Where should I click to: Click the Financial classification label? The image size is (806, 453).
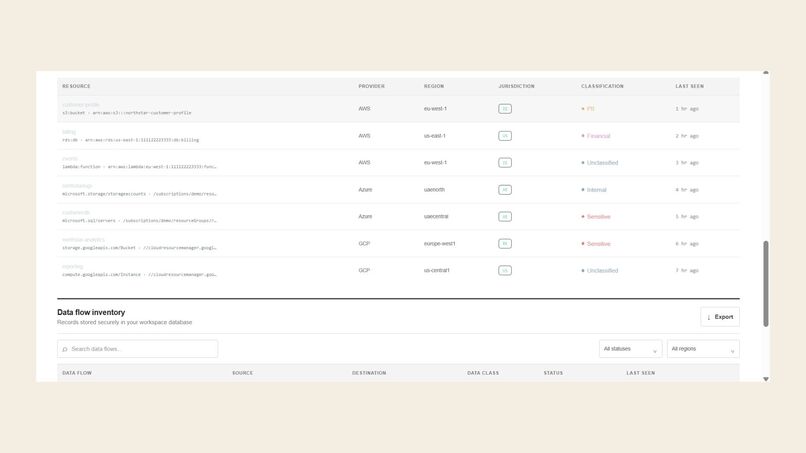598,136
